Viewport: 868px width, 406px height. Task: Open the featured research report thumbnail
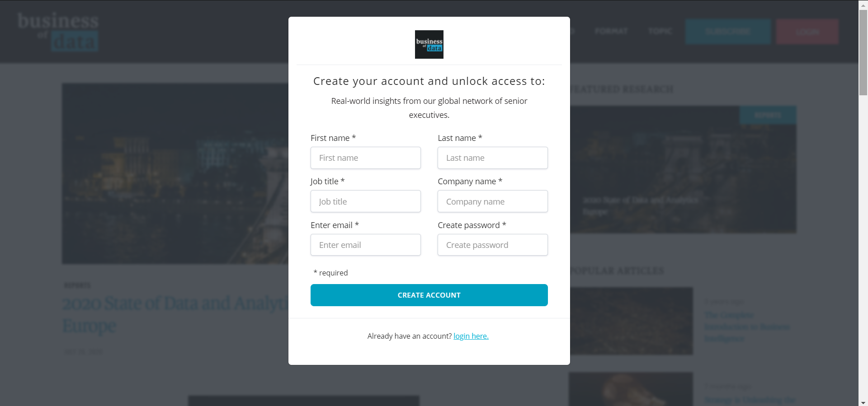click(x=683, y=169)
